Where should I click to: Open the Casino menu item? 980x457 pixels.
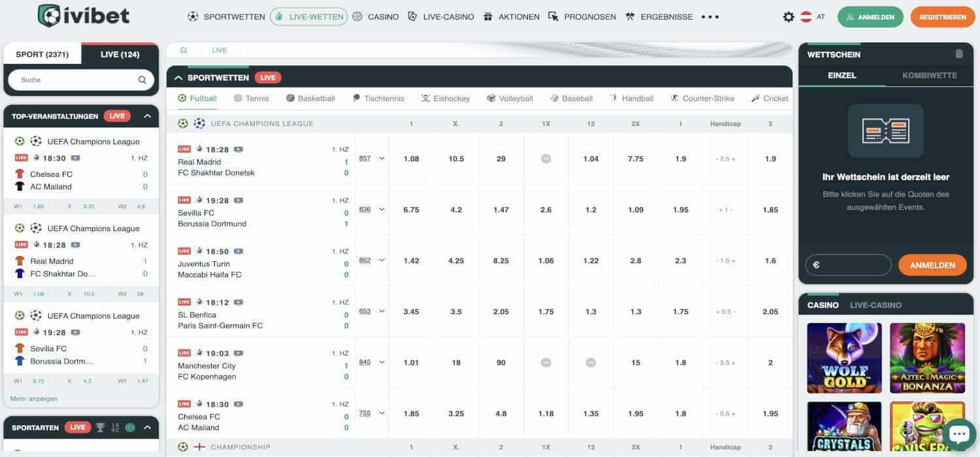pos(375,17)
